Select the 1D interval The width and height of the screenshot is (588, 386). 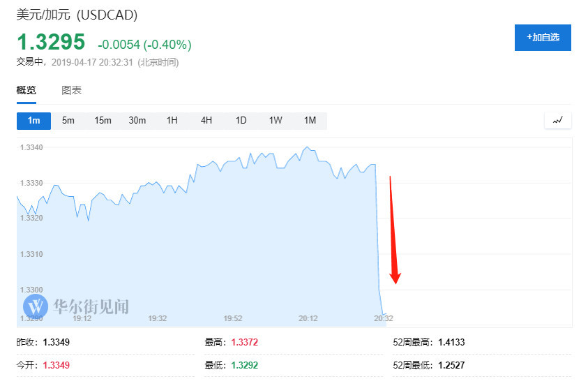pos(241,121)
